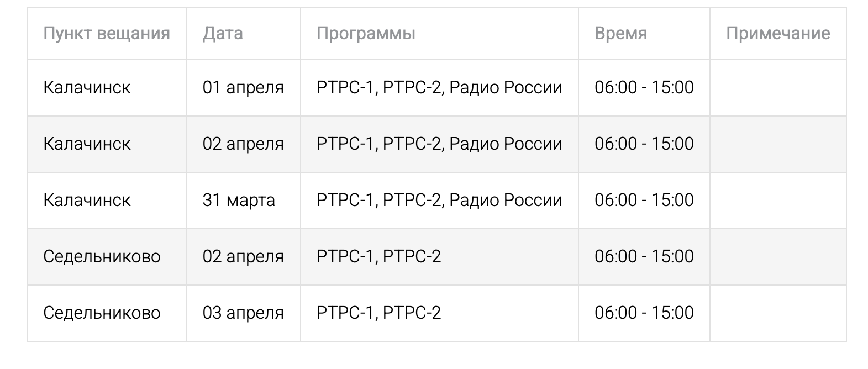Click programs cell in Калачинск 01 апреля row
The height and width of the screenshot is (369, 868).
[439, 87]
